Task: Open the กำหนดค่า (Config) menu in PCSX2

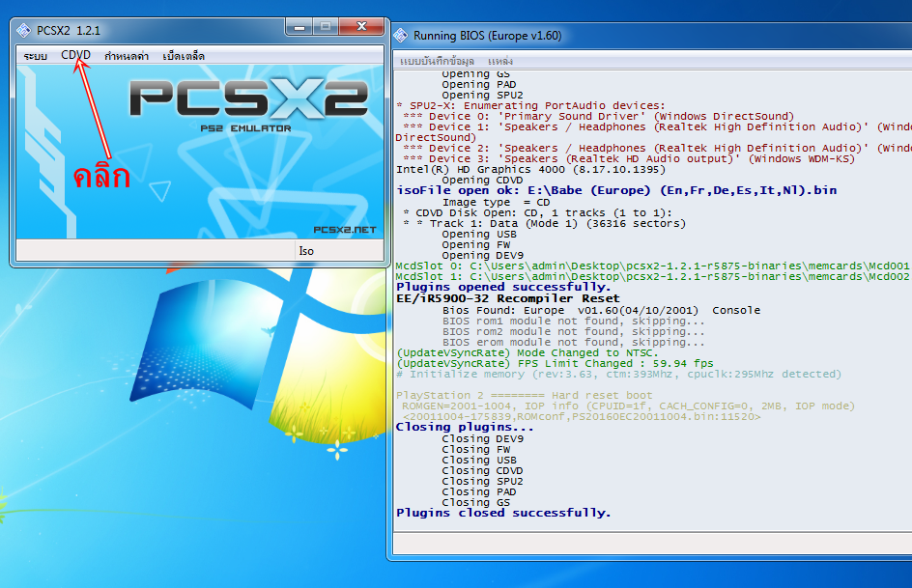Action: coord(127,56)
